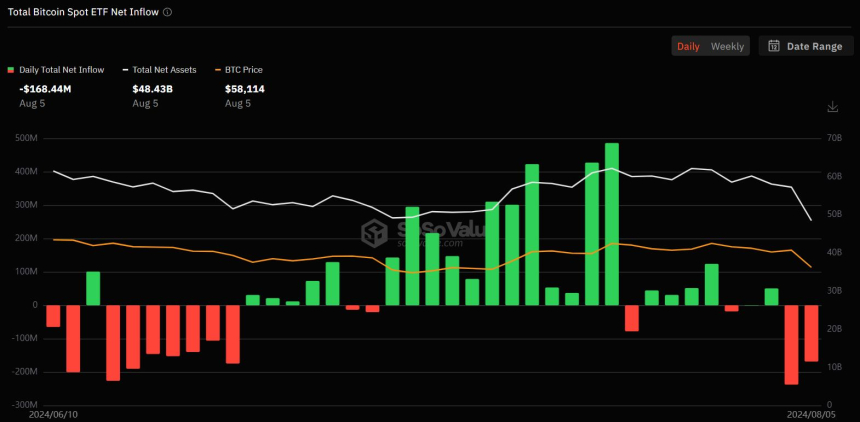The width and height of the screenshot is (860, 422).
Task: Download the chart using the download icon
Action: pos(832,107)
